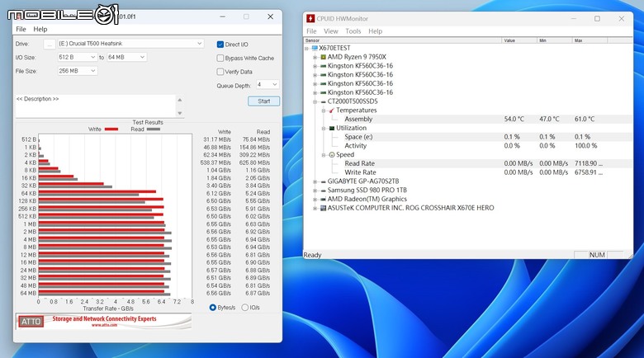Image resolution: width=644 pixels, height=358 pixels.
Task: Select the Read Rate row
Action: [468, 163]
